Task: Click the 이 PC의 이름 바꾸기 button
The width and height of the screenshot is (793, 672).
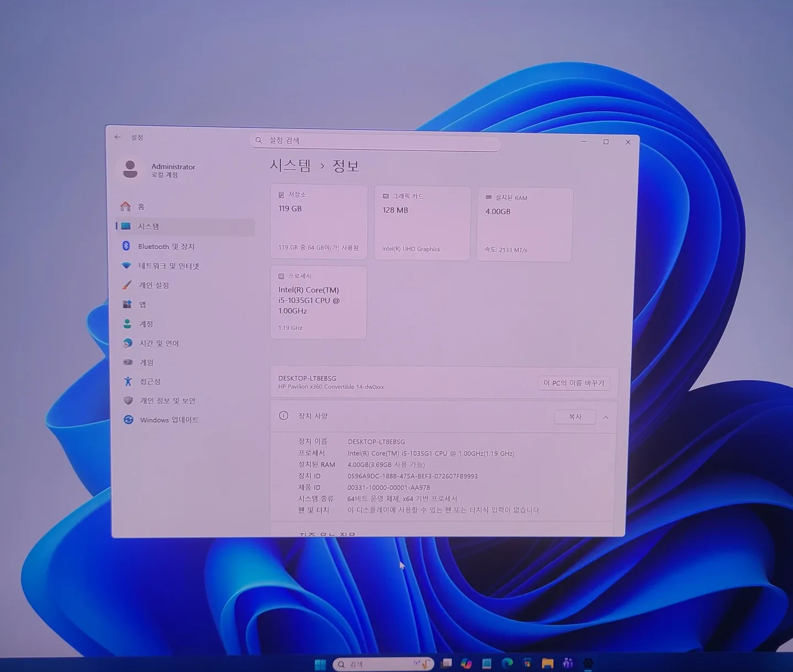Action: pyautogui.click(x=573, y=383)
